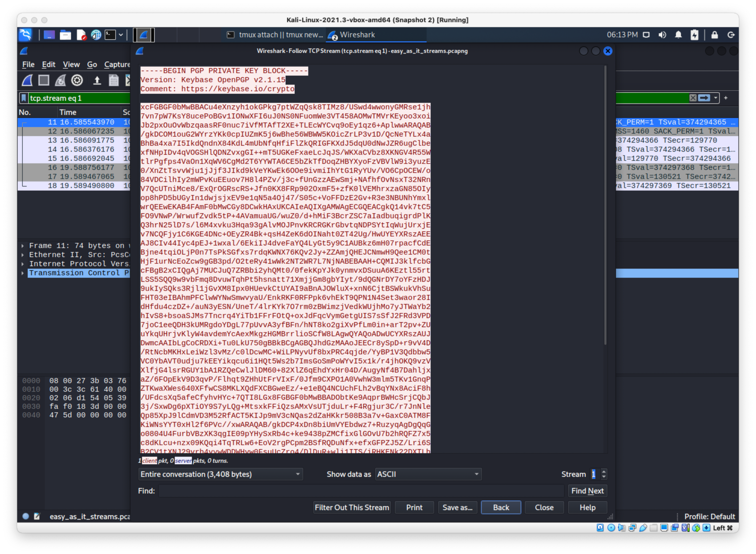
Task: Click the Save capture file icon
Action: point(114,80)
